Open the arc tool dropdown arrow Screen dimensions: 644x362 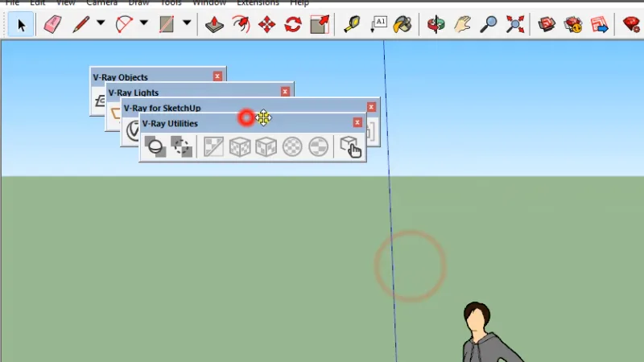point(144,23)
